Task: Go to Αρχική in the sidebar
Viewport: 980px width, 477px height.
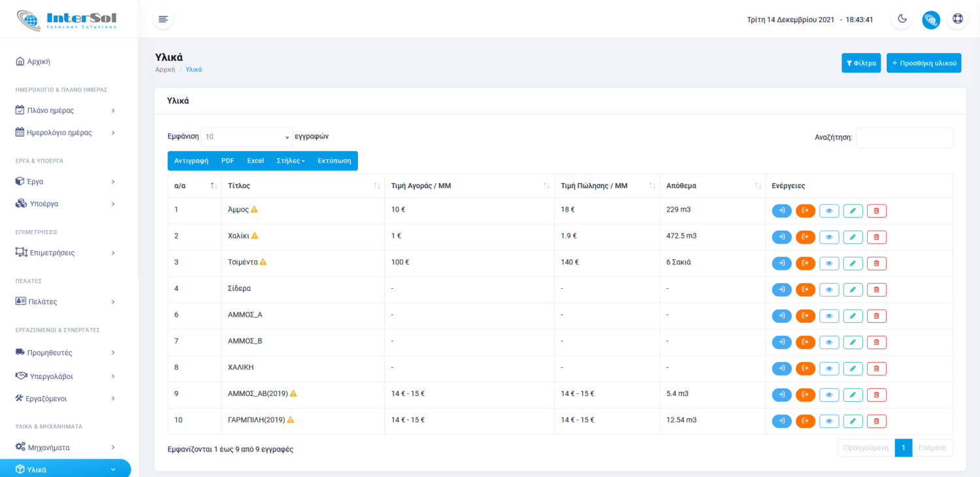Action: pos(38,61)
